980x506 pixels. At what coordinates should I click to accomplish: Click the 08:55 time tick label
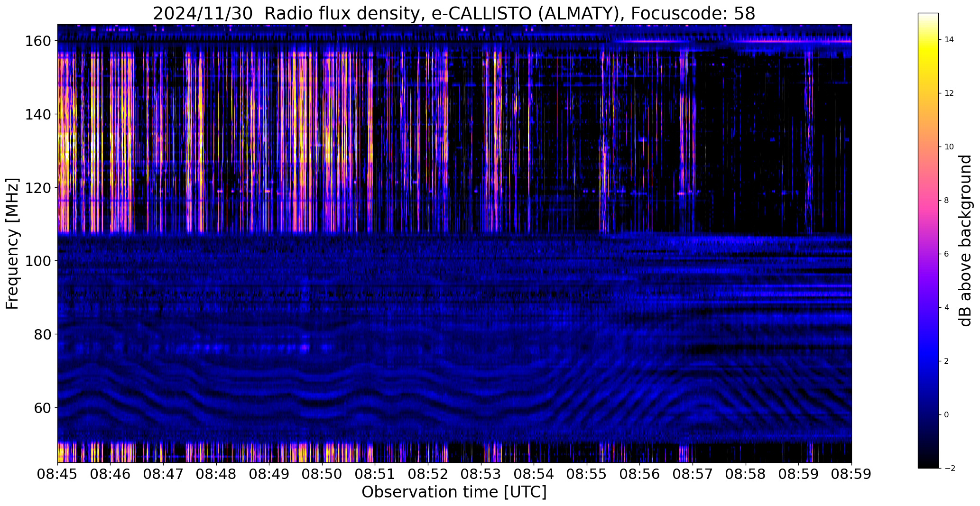point(587,475)
